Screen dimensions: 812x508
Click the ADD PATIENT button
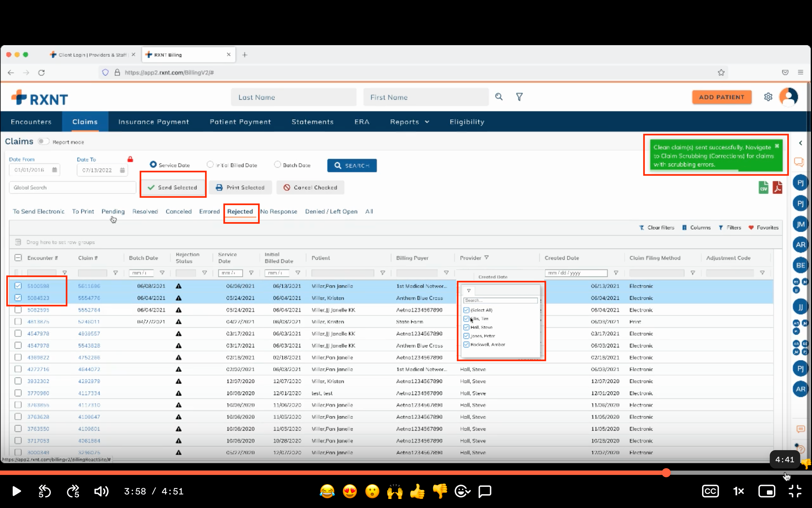pos(722,97)
